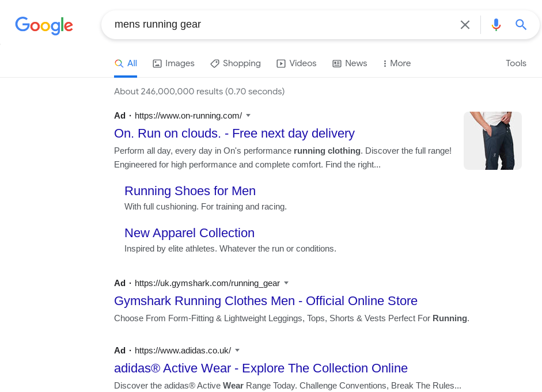Select the All results tab

click(126, 63)
